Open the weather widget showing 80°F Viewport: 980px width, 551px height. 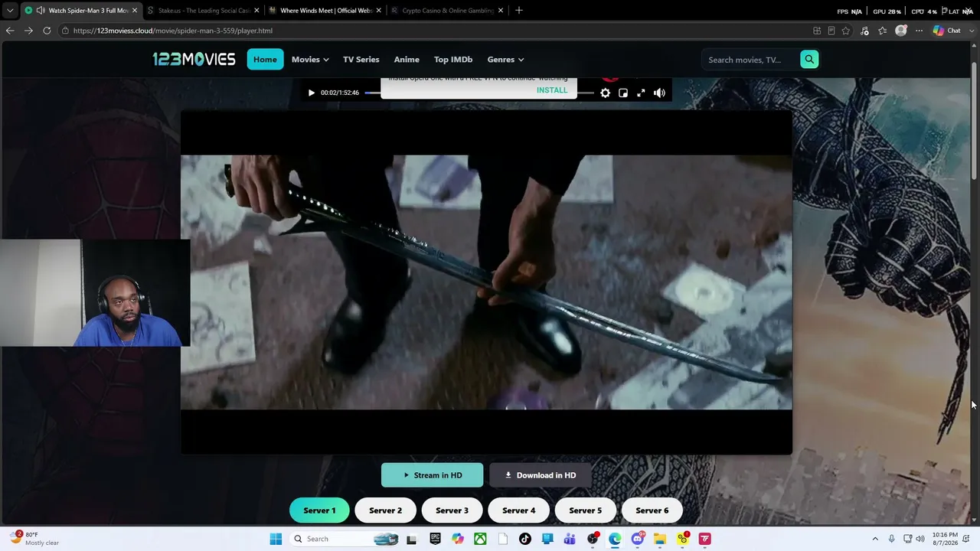(x=34, y=539)
